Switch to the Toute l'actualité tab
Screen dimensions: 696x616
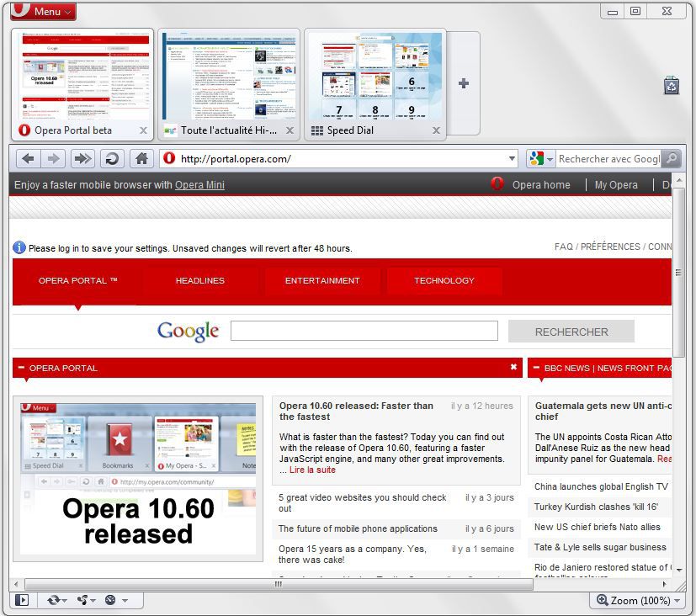tap(229, 84)
